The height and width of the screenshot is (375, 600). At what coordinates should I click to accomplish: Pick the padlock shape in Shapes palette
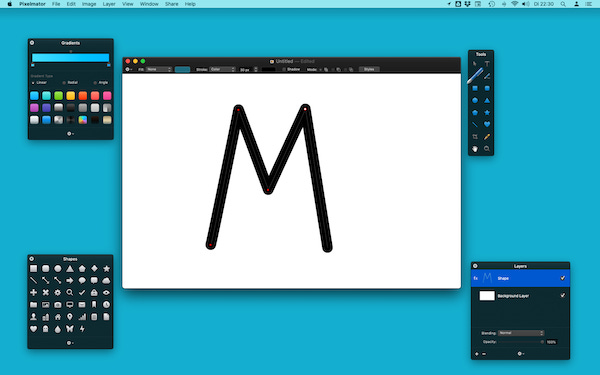pyautogui.click(x=94, y=292)
